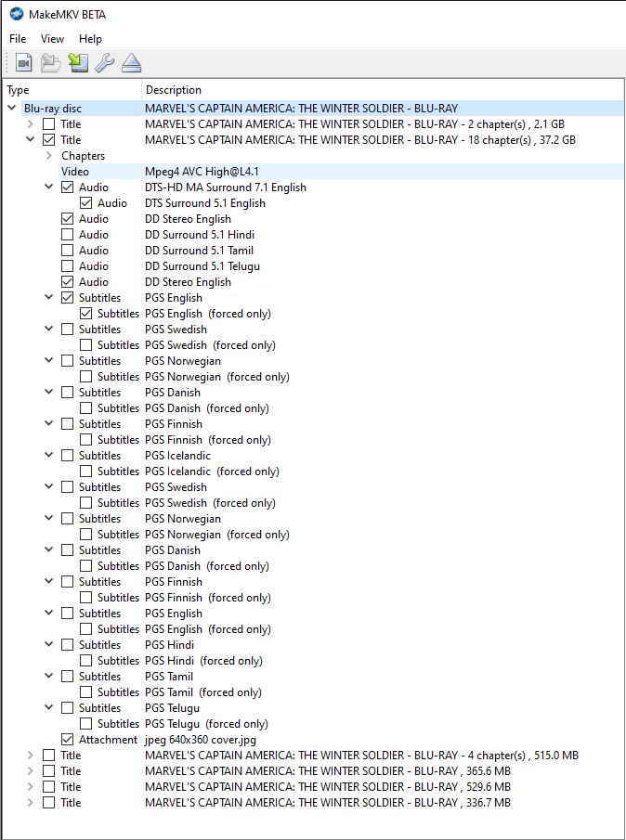Screen dimensions: 626x840
Task: Eject the disc using the eject icon
Action: [131, 63]
